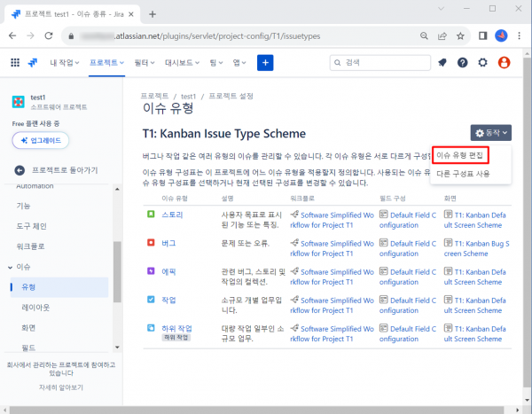Click the 업그레이드 upgrade button

click(41, 141)
